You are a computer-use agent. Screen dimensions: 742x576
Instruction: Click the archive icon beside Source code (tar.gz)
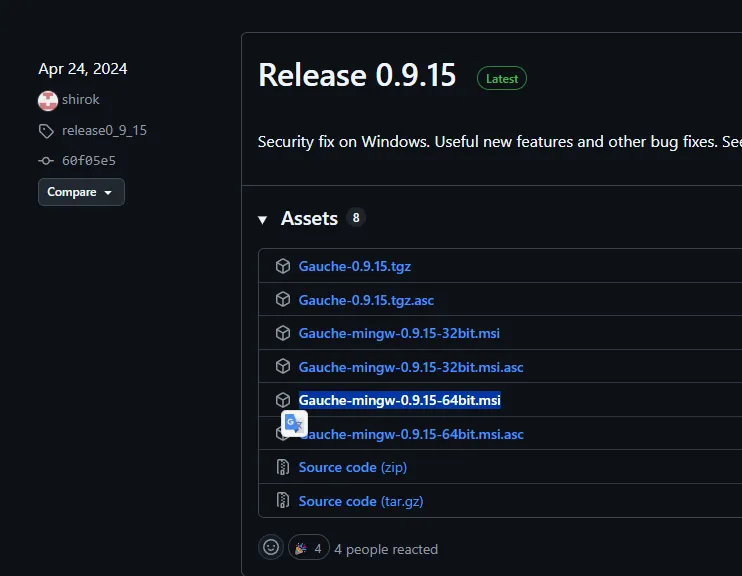coord(283,501)
